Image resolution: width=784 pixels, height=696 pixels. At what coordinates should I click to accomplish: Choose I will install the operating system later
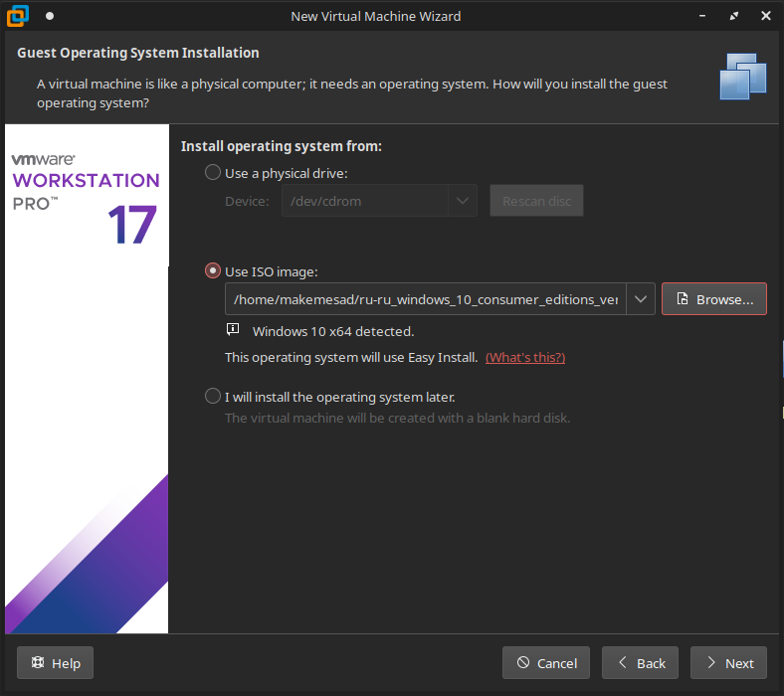pyautogui.click(x=213, y=397)
